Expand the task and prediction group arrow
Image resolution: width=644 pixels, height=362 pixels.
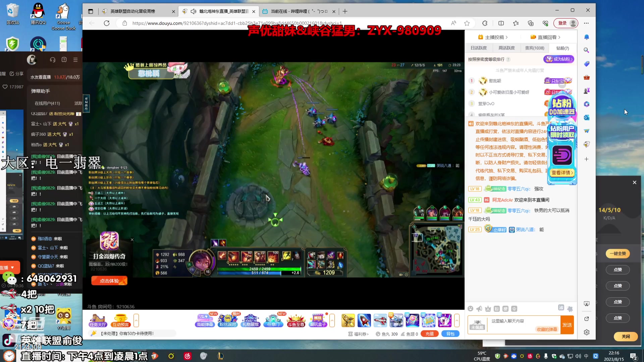coord(136,320)
